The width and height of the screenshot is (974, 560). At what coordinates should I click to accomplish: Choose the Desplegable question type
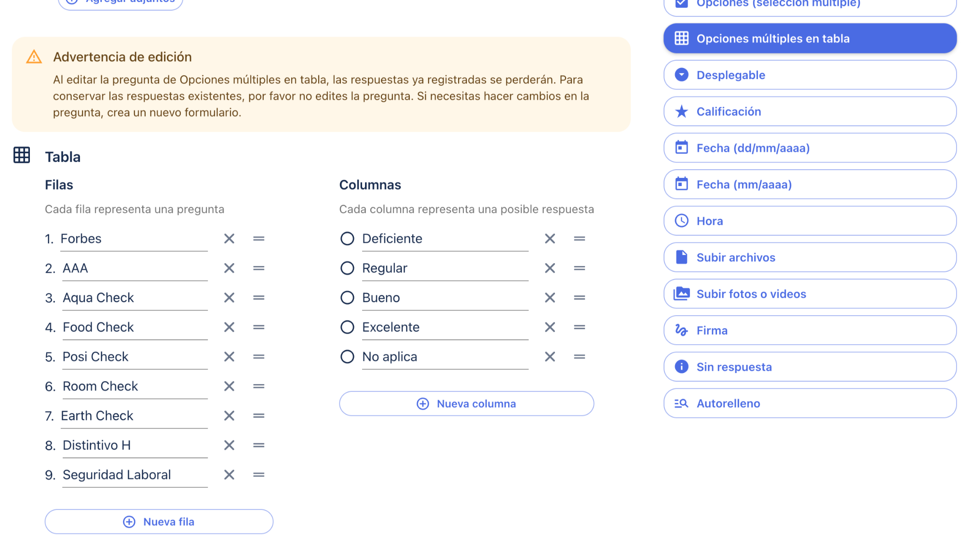click(x=810, y=75)
